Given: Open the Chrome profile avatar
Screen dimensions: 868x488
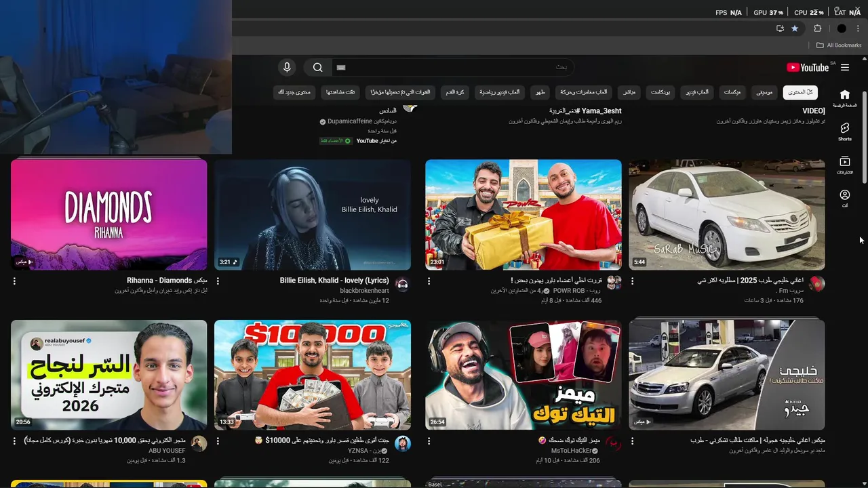Looking at the screenshot, I should click(x=842, y=28).
